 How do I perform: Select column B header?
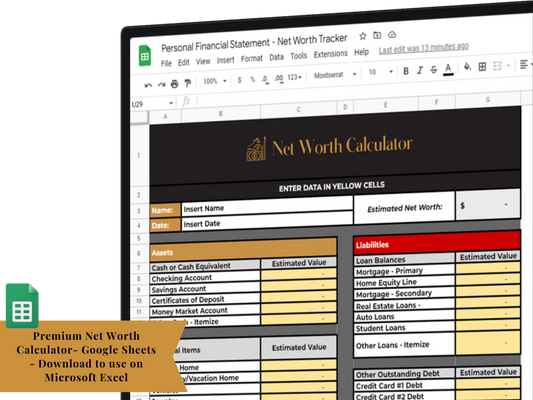(x=221, y=114)
